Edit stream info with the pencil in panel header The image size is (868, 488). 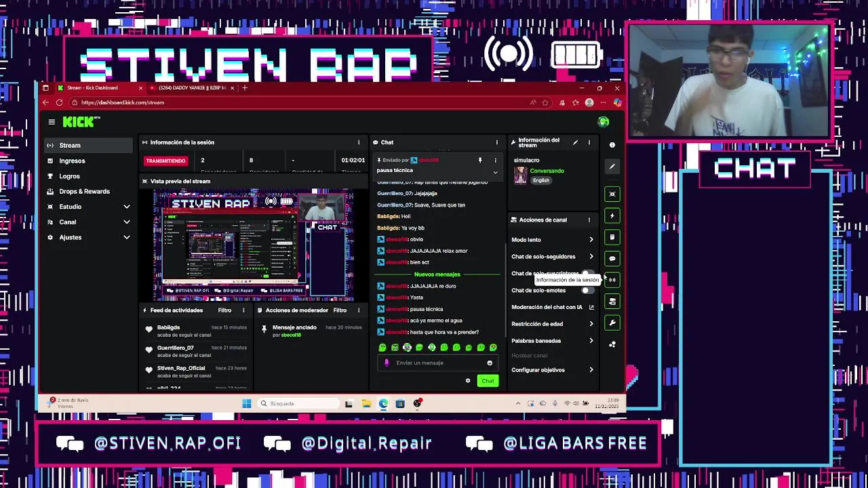coord(575,142)
